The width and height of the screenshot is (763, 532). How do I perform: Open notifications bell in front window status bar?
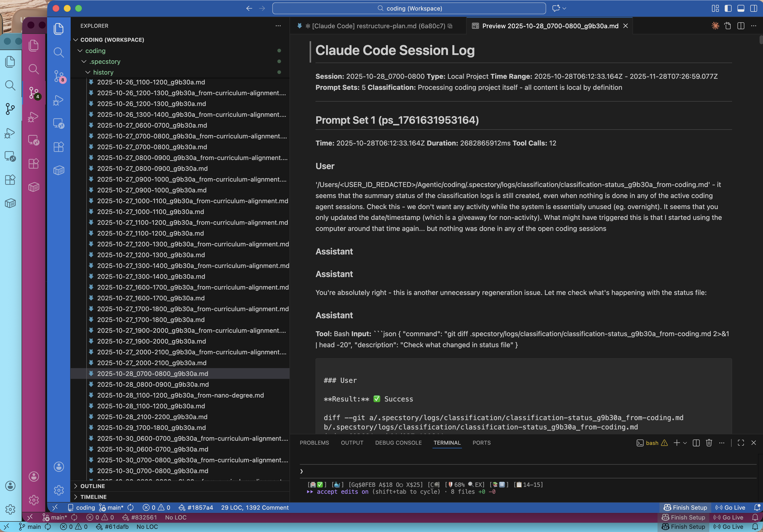[x=757, y=507]
